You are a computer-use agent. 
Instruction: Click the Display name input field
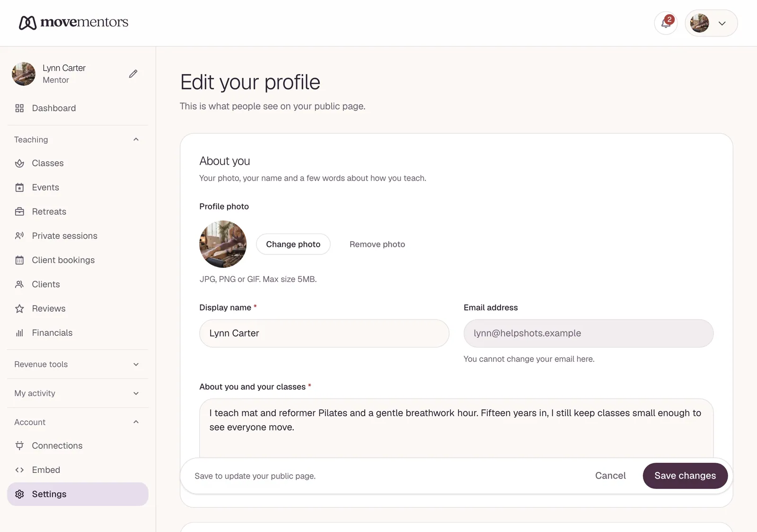[324, 333]
